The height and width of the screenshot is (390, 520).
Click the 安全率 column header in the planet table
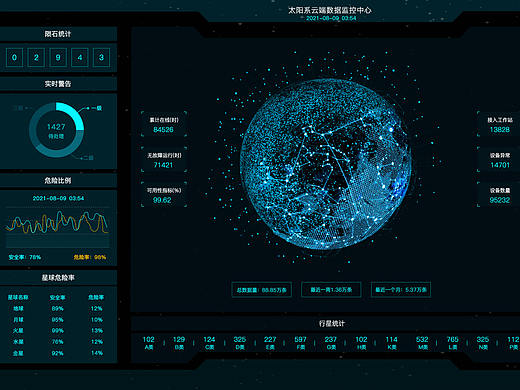[x=57, y=297]
